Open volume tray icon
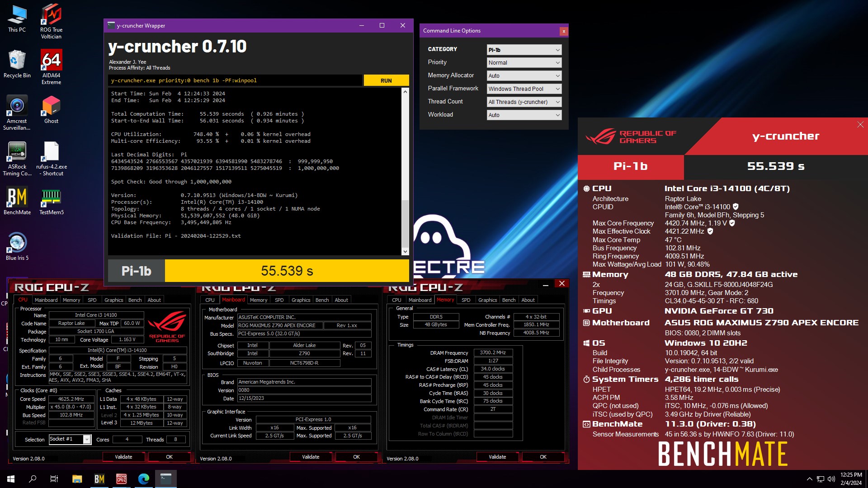 831,479
